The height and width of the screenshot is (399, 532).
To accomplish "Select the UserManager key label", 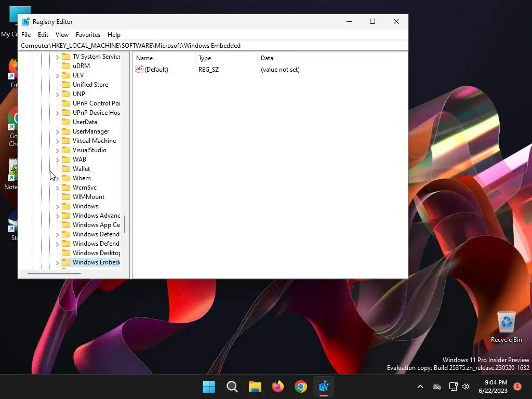I will tap(91, 131).
